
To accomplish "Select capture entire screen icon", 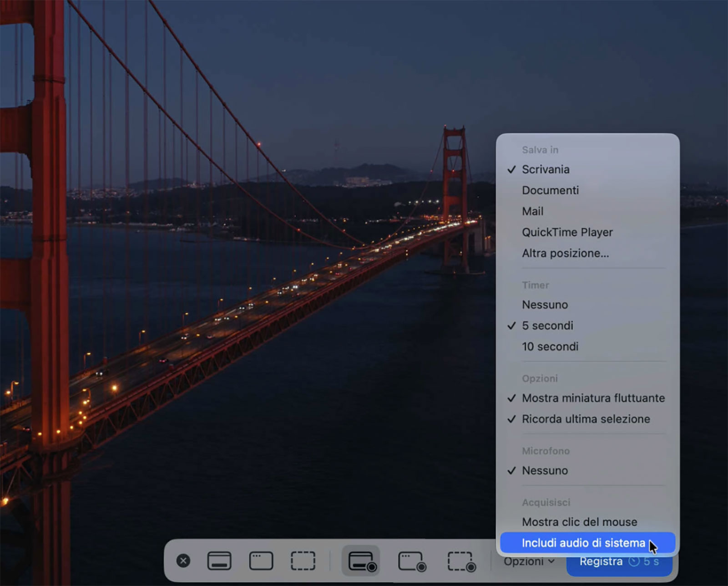I will pos(219,561).
